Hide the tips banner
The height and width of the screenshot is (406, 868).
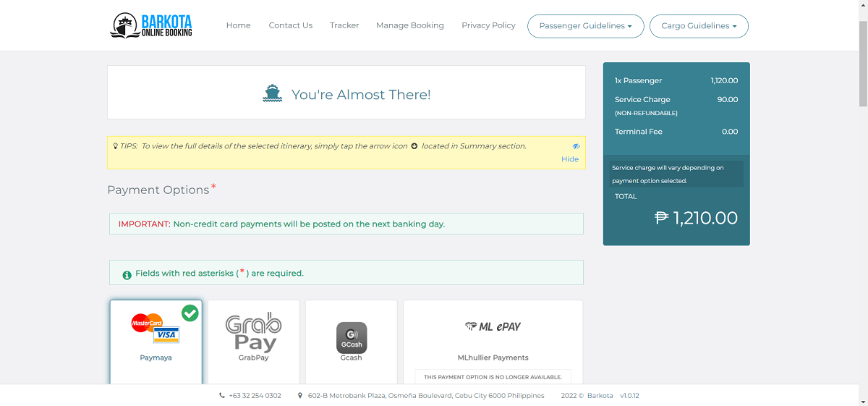570,159
